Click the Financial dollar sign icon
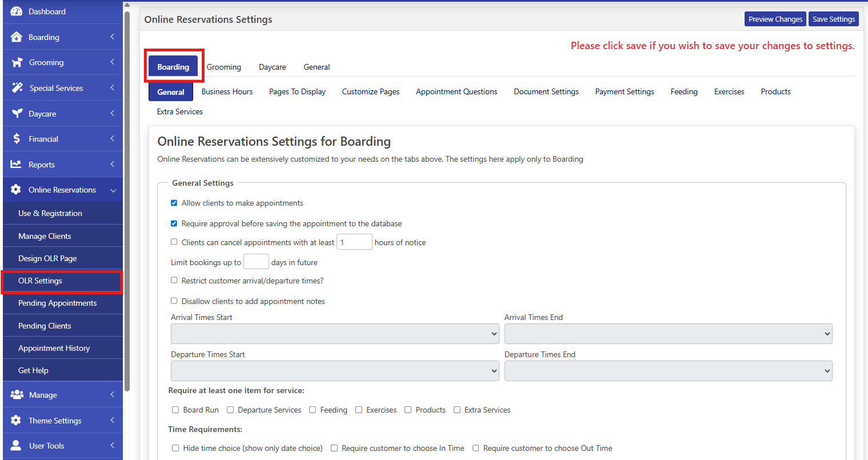Screen dimensions: 868x460 click(x=17, y=139)
